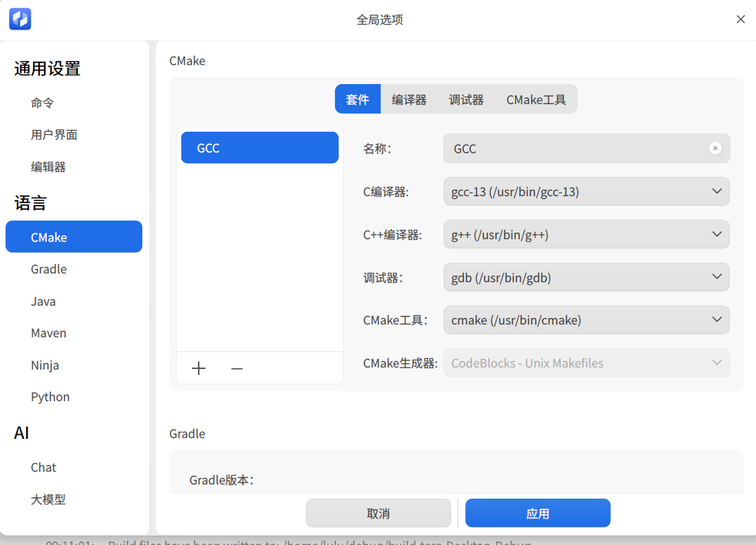The image size is (756, 545).
Task: Expand the C编译器 dropdown
Action: 586,192
